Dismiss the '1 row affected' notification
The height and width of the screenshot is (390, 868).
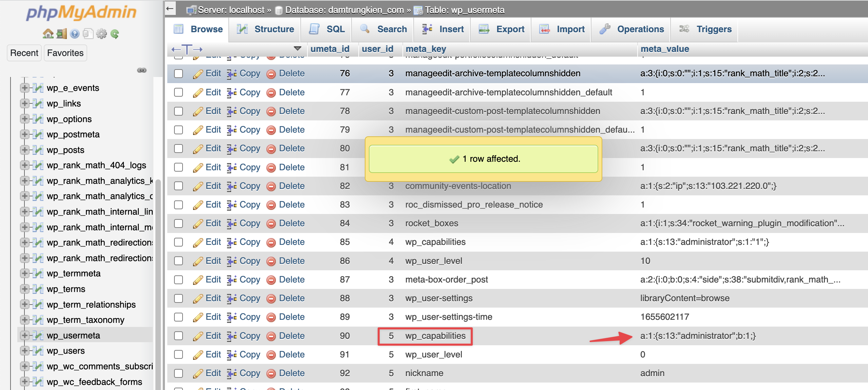[x=483, y=159]
